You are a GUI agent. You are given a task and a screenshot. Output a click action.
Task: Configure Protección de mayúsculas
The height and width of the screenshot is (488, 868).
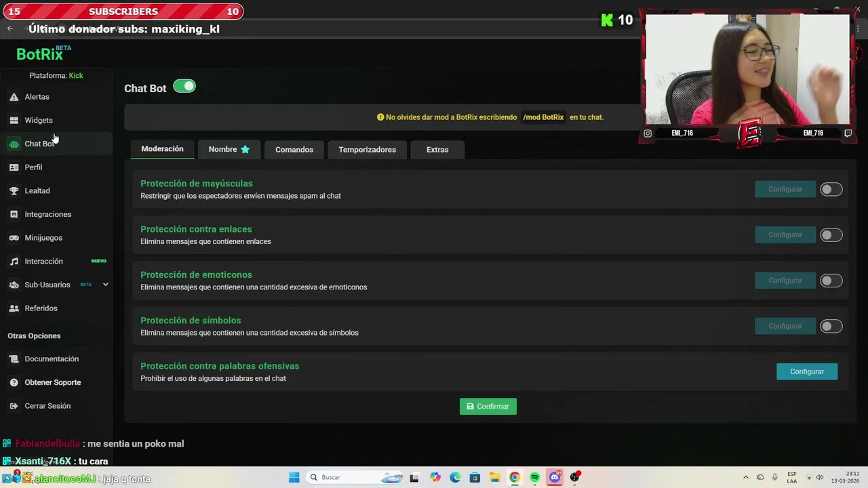tap(785, 189)
